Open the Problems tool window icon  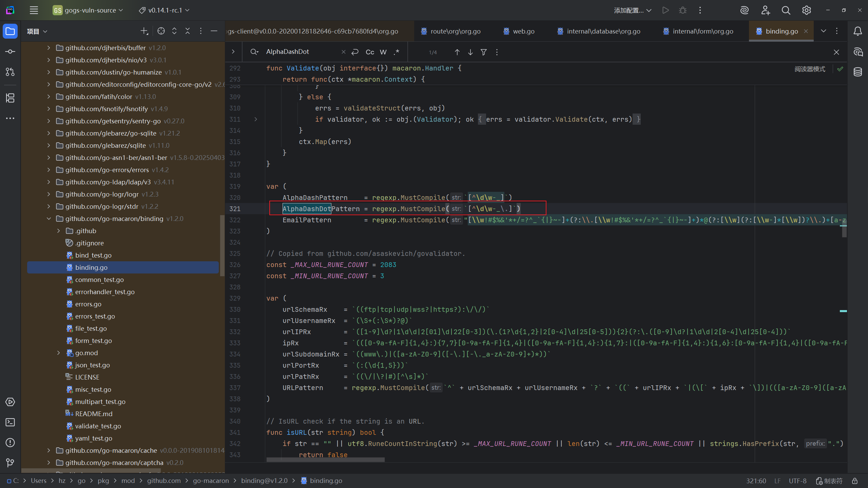10,443
